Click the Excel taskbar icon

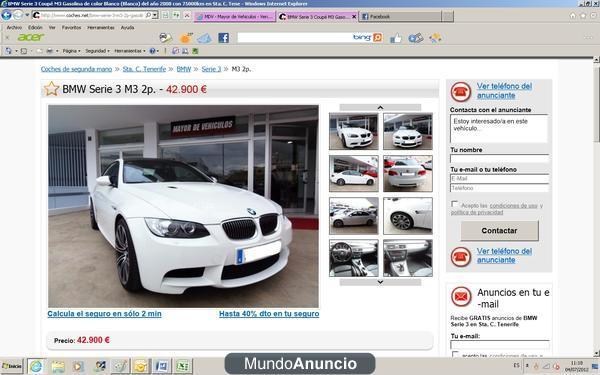click(x=183, y=366)
